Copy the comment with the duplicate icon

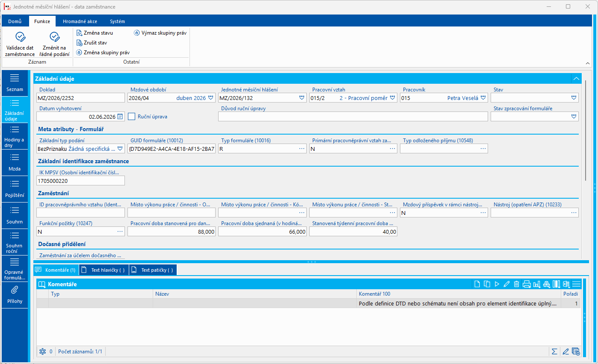point(487,284)
